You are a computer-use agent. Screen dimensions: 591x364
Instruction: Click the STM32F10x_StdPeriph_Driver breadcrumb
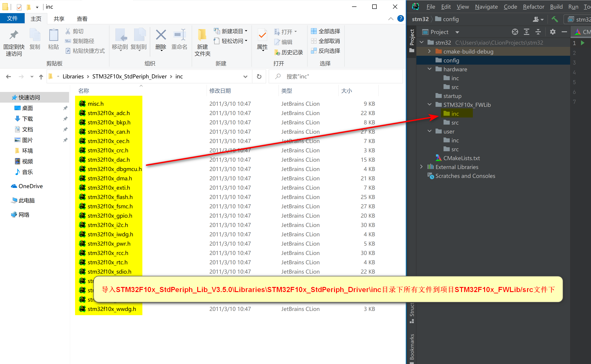point(129,77)
